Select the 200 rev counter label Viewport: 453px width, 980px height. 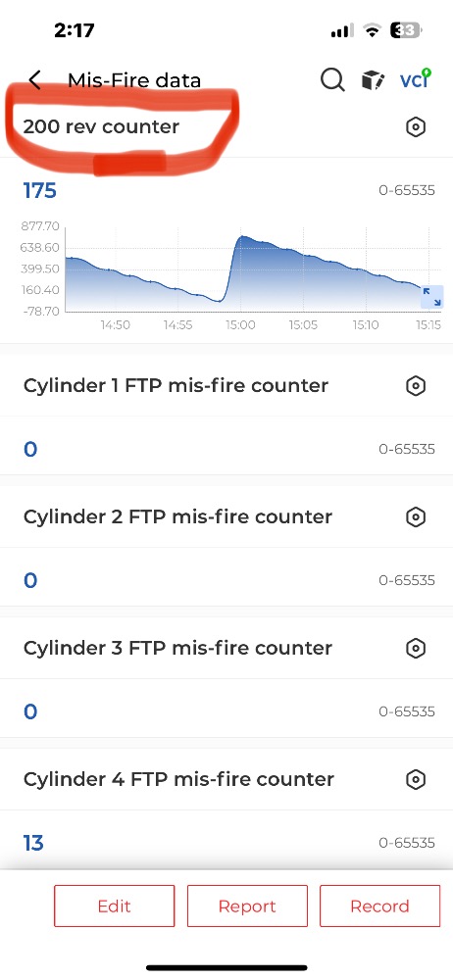101,126
